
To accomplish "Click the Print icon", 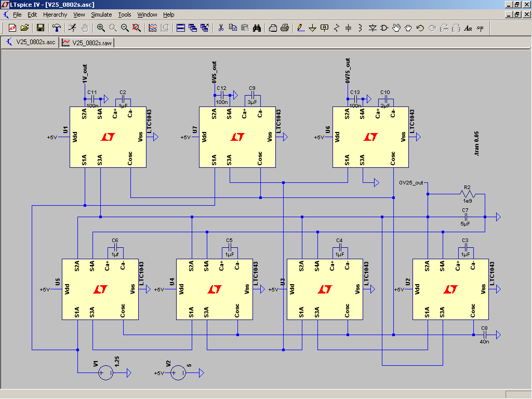I will pyautogui.click(x=285, y=28).
